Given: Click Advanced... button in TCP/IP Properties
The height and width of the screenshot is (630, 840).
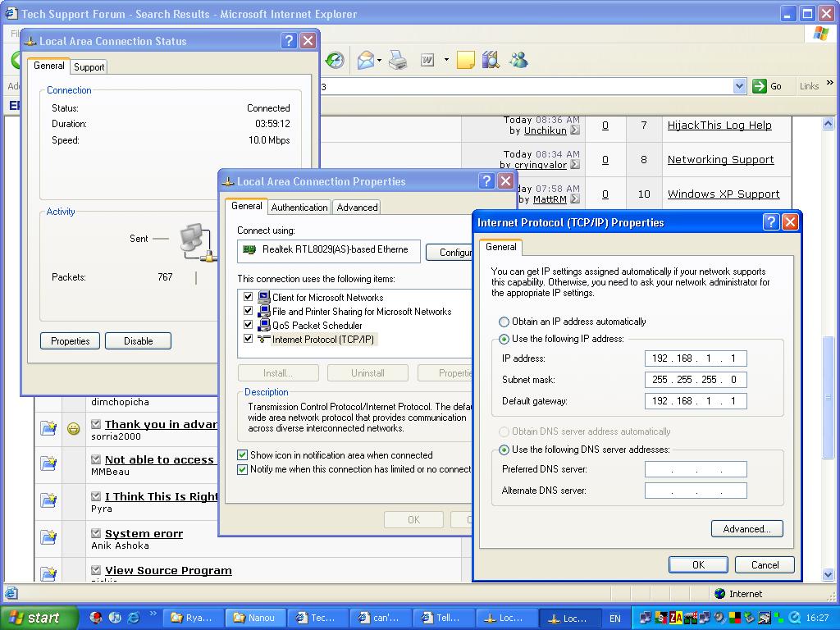Looking at the screenshot, I should pyautogui.click(x=746, y=529).
